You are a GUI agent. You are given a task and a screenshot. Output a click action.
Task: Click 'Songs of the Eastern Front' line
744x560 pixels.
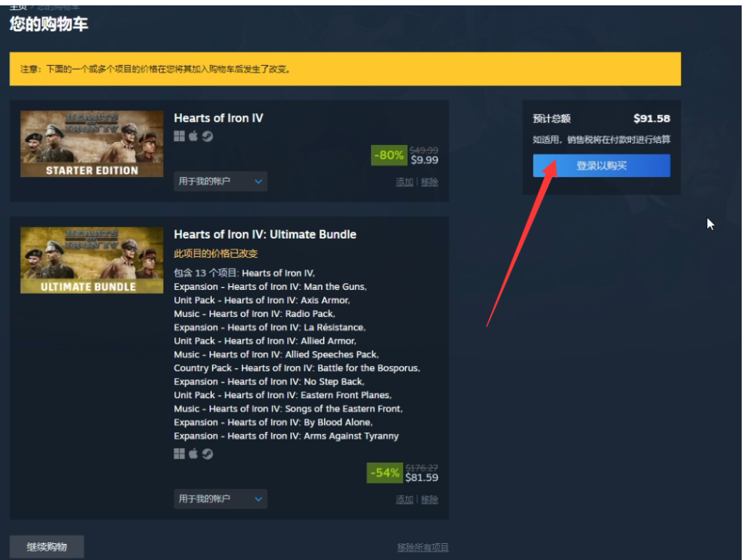click(x=288, y=409)
